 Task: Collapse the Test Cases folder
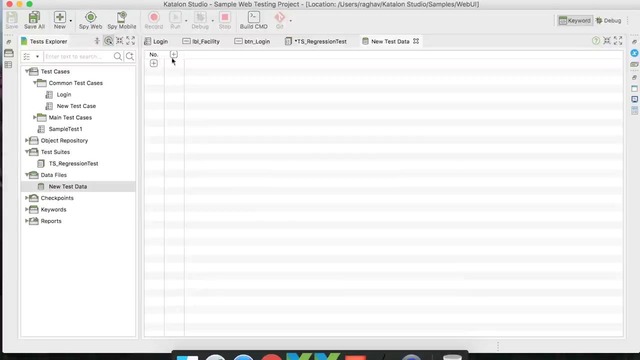pos(27,71)
